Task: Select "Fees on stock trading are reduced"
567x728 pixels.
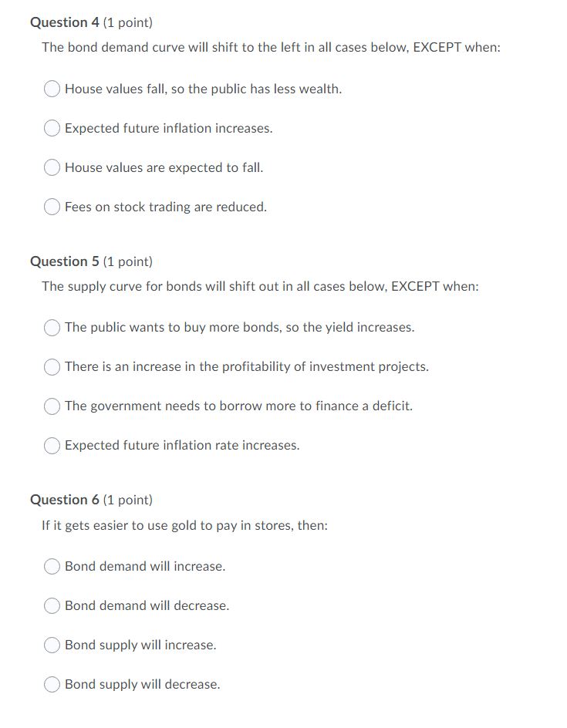Action: coord(52,207)
